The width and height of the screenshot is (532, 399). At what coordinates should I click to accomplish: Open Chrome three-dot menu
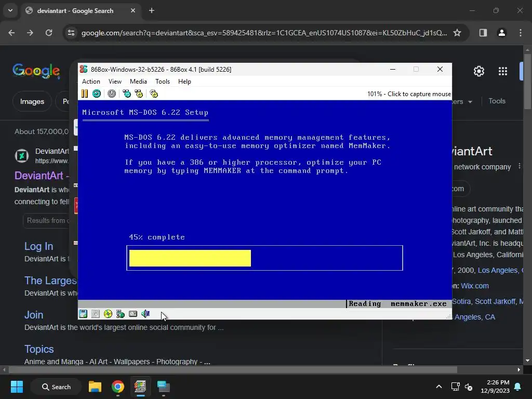click(x=521, y=33)
